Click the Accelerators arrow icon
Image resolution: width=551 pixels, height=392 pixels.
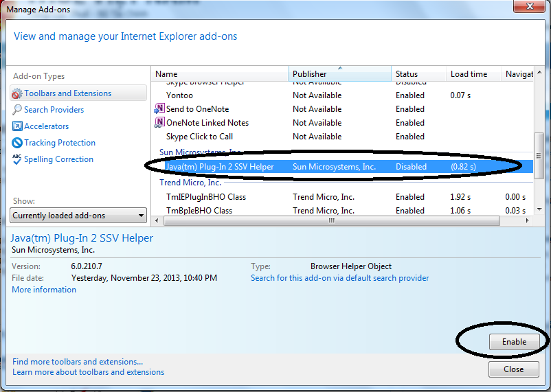pos(17,126)
